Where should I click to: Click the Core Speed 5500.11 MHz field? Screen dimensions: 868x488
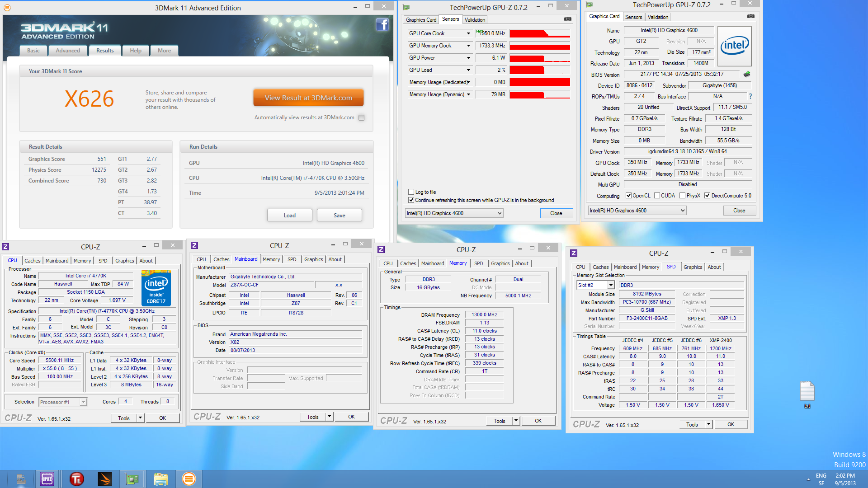coord(60,361)
